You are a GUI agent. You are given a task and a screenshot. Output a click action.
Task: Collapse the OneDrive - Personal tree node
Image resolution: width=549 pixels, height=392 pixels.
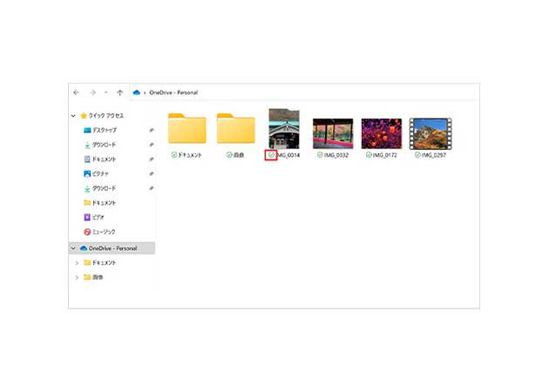[73, 248]
